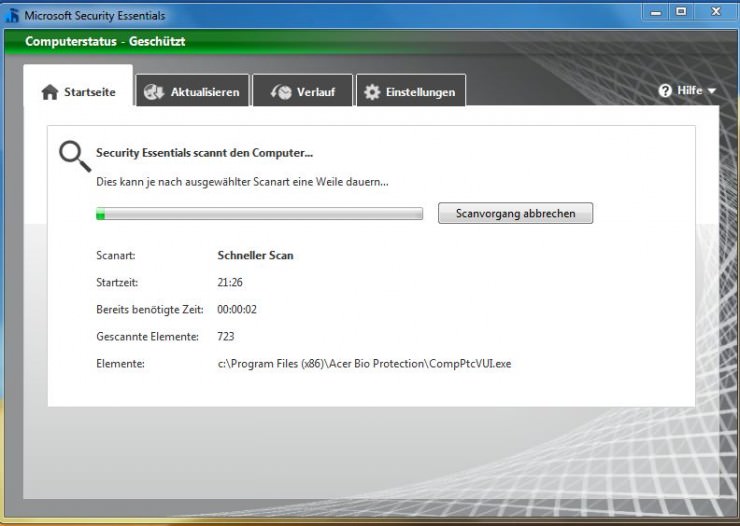Screen dimensions: 740x526
Task: Close the Security Essentials window
Action: click(x=715, y=12)
